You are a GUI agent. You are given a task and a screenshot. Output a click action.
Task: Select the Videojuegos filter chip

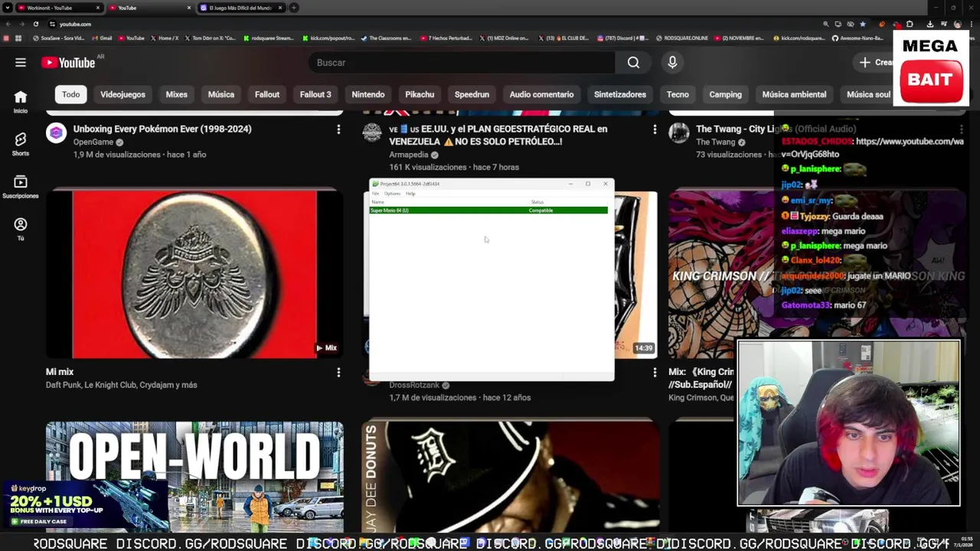coord(122,94)
